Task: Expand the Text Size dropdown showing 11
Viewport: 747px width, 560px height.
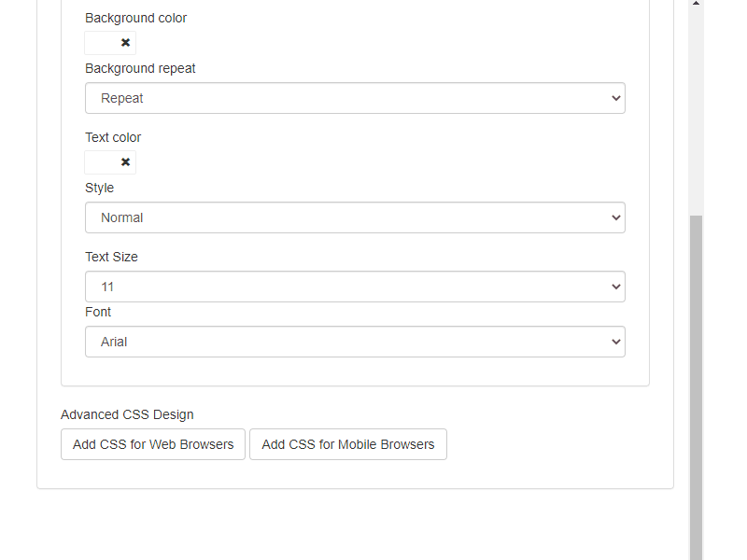Action: point(355,287)
